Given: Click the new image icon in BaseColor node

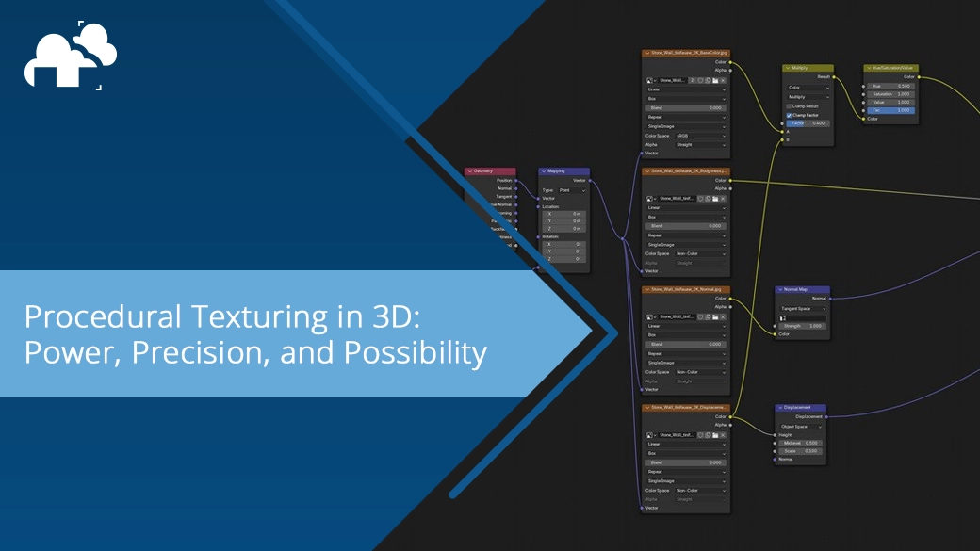Looking at the screenshot, I should (x=708, y=81).
